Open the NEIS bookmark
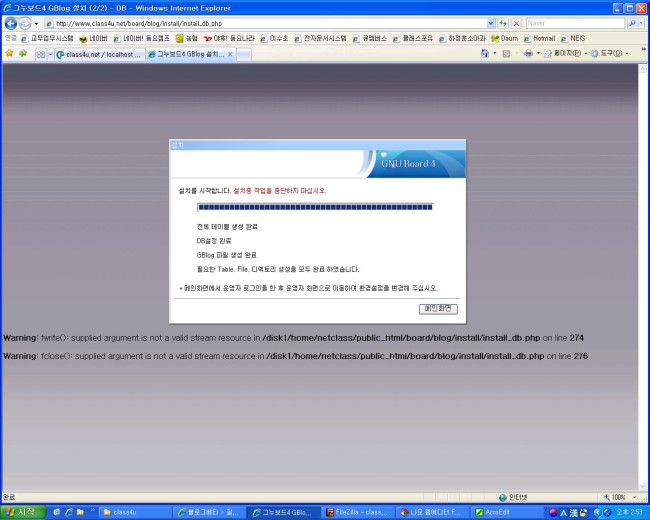Image resolution: width=650 pixels, height=520 pixels. coord(573,39)
